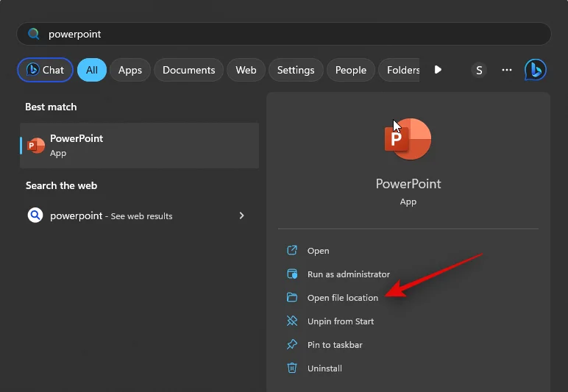Image resolution: width=568 pixels, height=392 pixels.
Task: Click the Open action for PowerPoint
Action: (318, 251)
